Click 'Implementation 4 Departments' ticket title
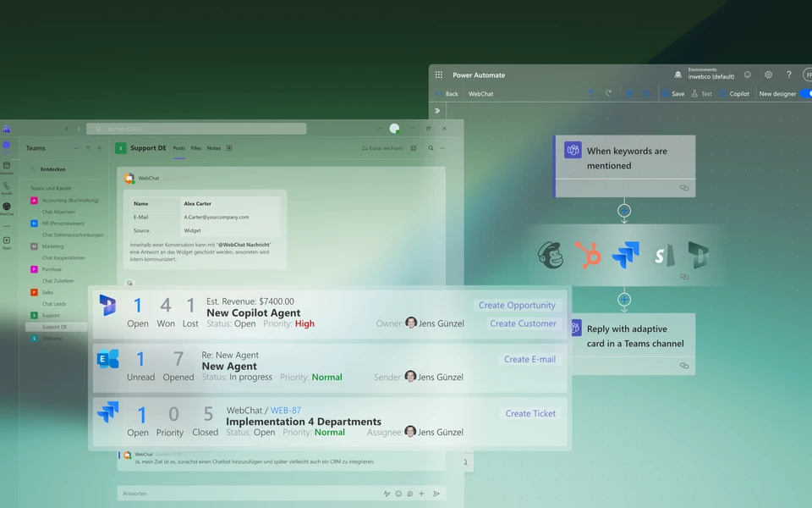Screen dimensions: 812x508 point(304,422)
